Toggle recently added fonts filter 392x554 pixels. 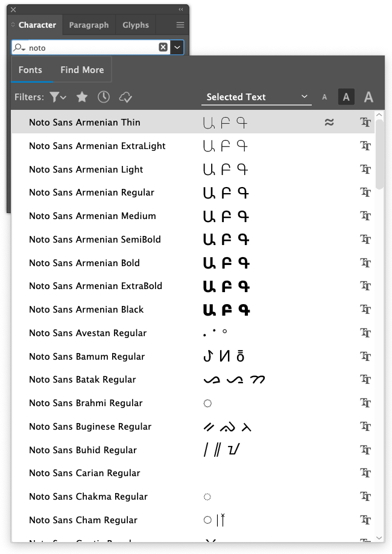104,97
